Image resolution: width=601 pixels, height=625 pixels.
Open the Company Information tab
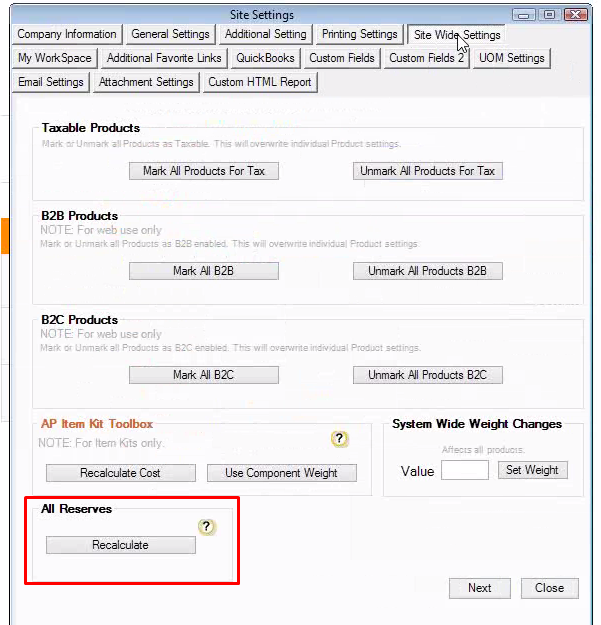coord(66,34)
